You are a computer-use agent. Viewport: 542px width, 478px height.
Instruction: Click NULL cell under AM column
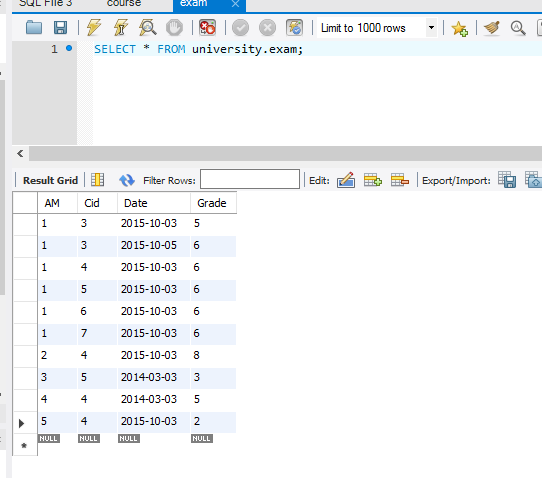(49, 439)
